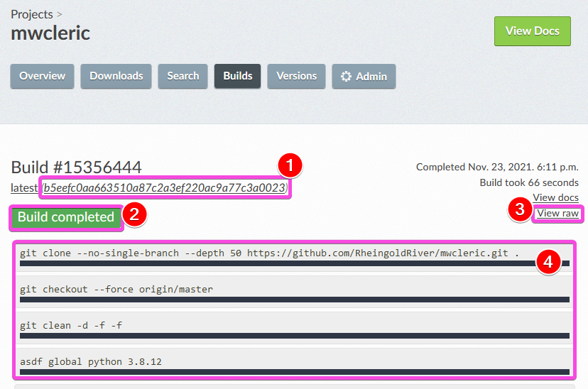The width and height of the screenshot is (588, 389).
Task: Open the latest version link
Action: pyautogui.click(x=24, y=187)
